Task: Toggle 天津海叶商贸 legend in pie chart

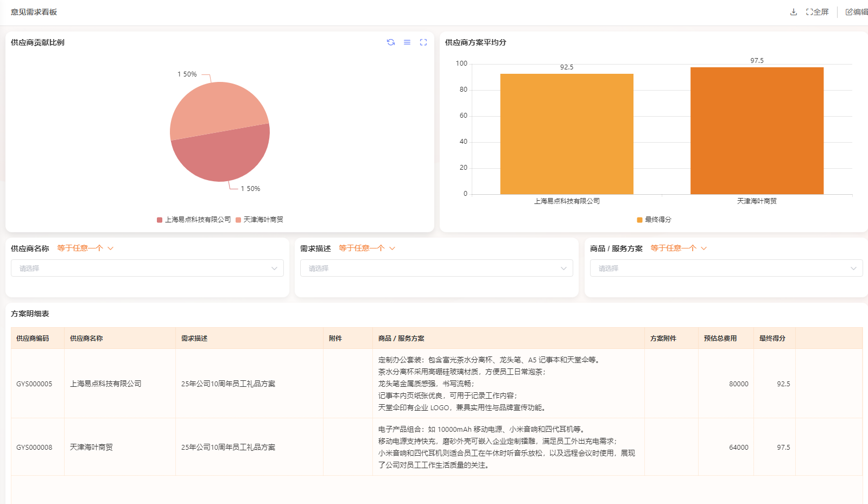Action: click(259, 220)
